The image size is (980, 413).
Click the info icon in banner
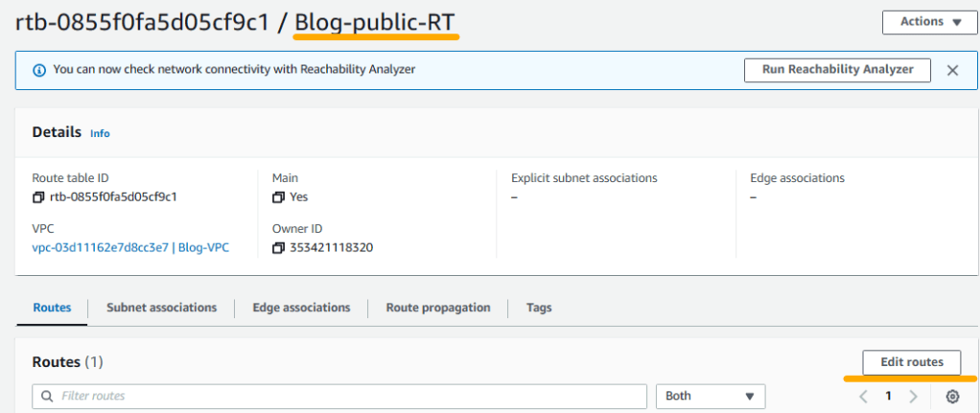[39, 70]
